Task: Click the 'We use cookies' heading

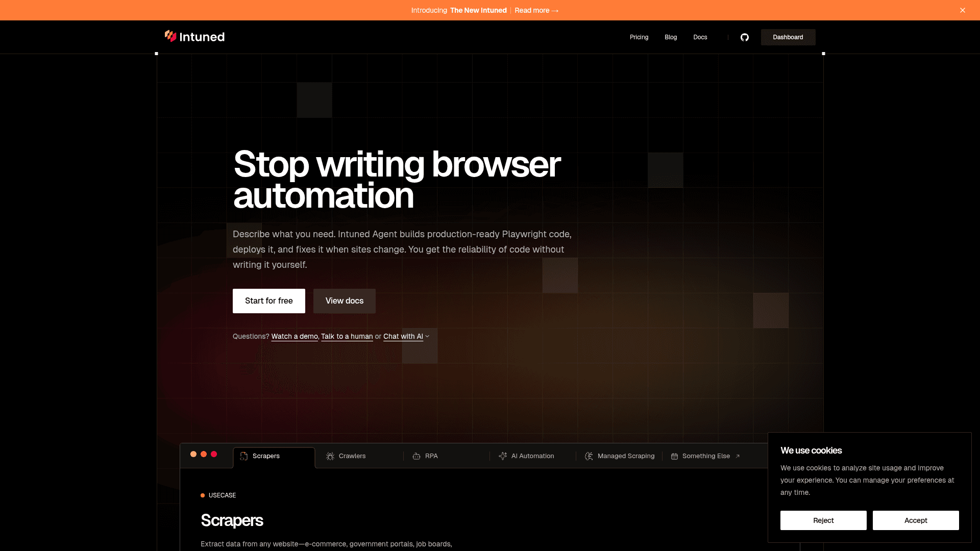Action: pos(811,450)
